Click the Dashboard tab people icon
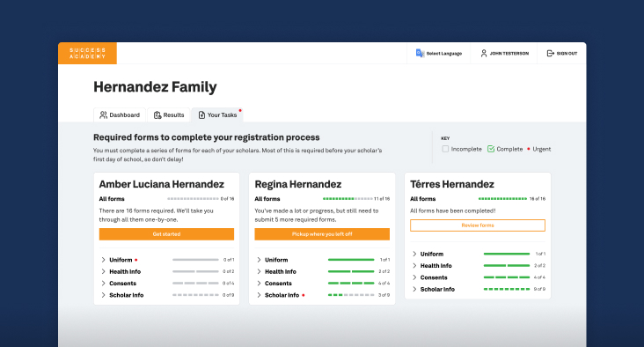The height and width of the screenshot is (347, 644). tap(104, 115)
